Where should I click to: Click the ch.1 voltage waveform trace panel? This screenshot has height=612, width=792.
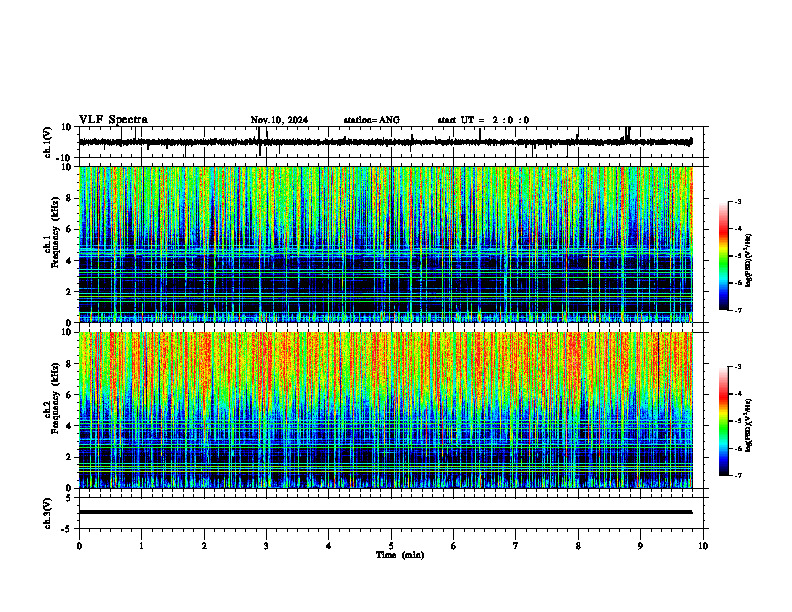391,142
